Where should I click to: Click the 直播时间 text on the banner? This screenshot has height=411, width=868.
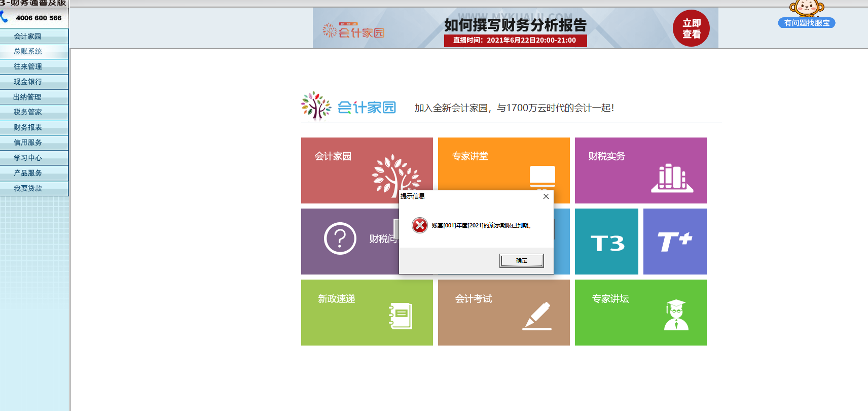pyautogui.click(x=515, y=41)
